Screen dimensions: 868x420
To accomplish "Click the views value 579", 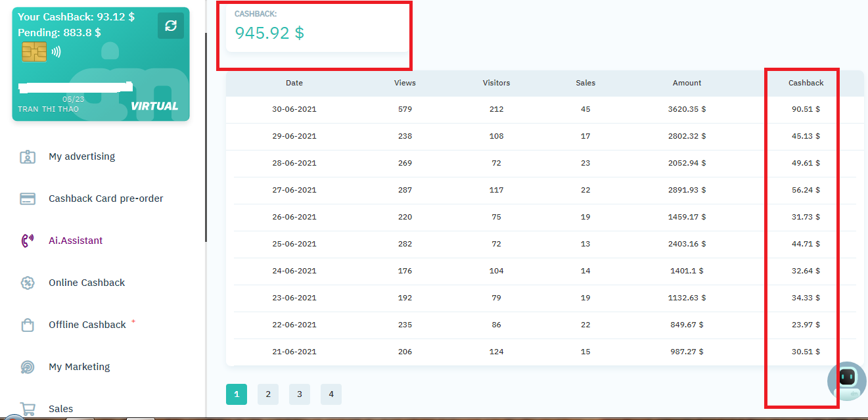I will [x=405, y=109].
